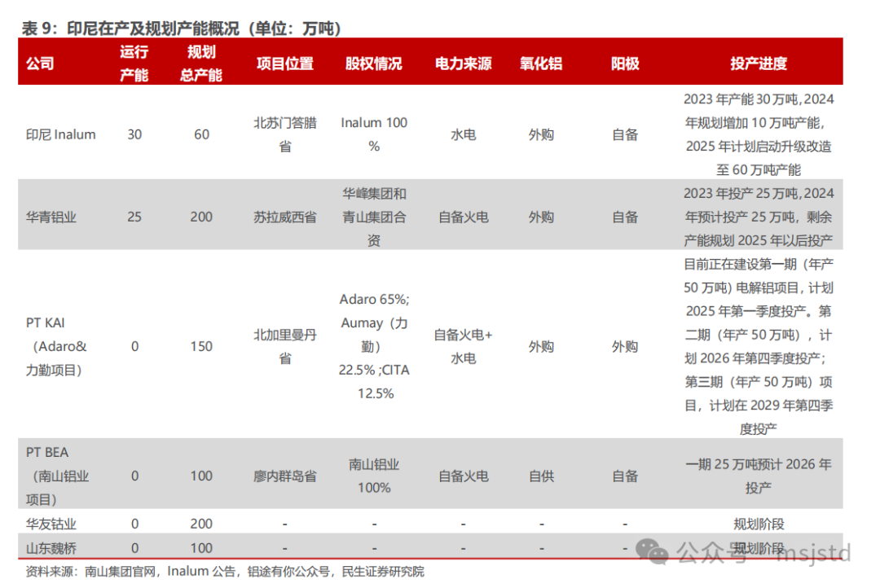This screenshot has height=588, width=880.
Task: Click the table title '表 9：印尼在产及规划产能概况'
Action: pos(130,28)
